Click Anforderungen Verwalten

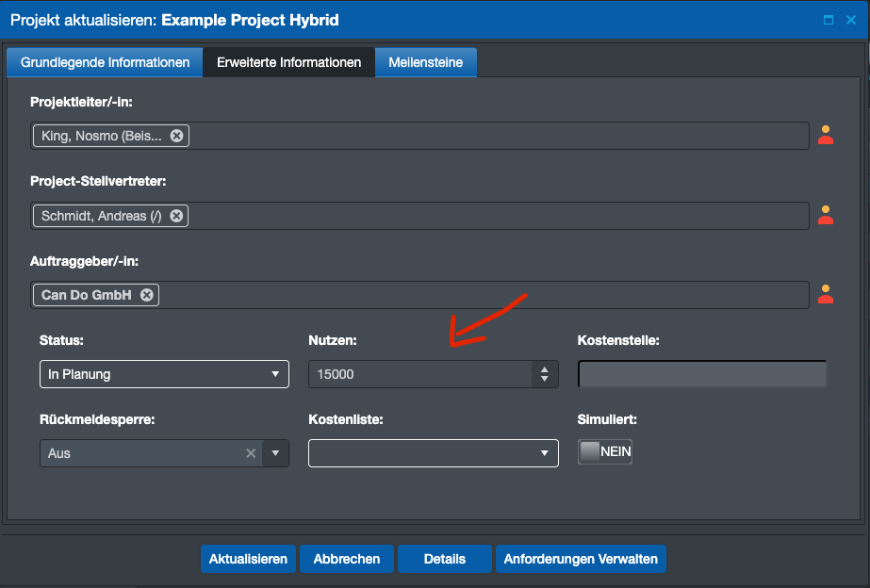pyautogui.click(x=581, y=558)
